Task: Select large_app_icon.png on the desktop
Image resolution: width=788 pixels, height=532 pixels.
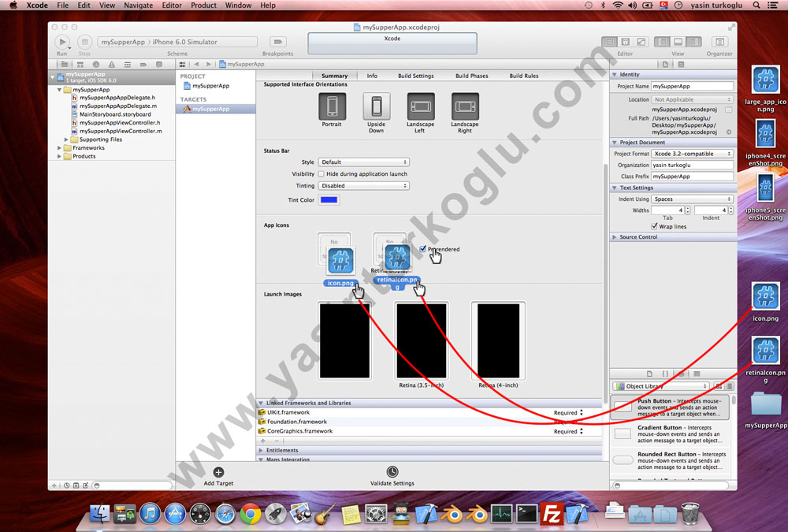Action: click(765, 88)
